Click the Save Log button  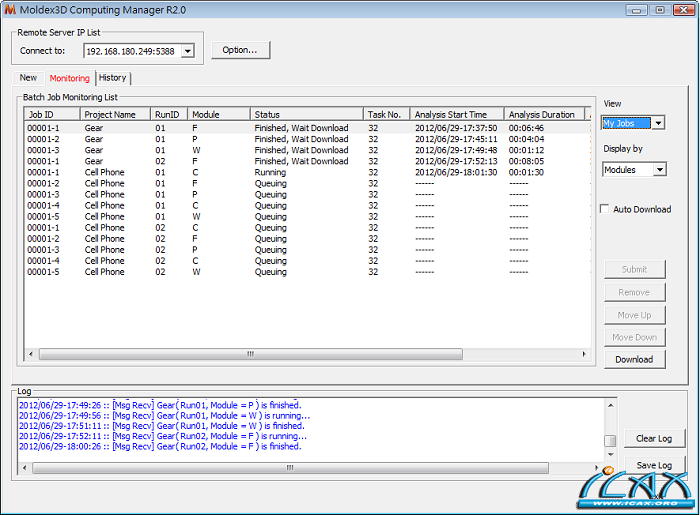pyautogui.click(x=654, y=465)
